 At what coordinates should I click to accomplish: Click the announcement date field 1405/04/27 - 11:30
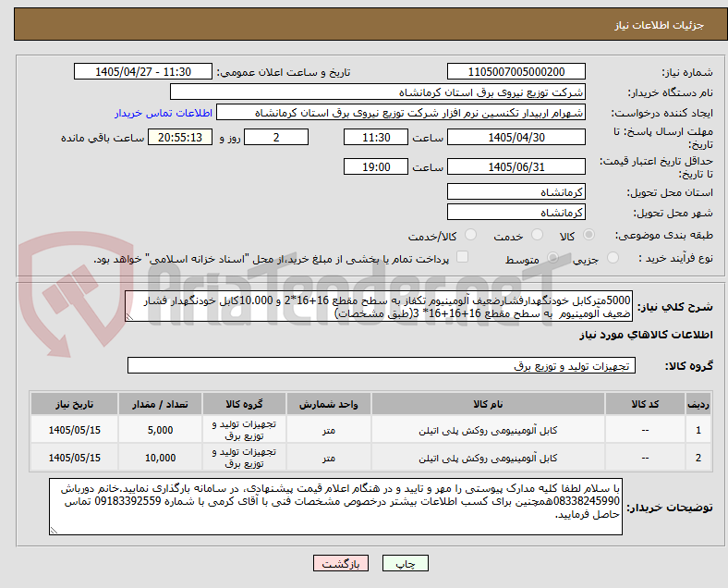143,71
